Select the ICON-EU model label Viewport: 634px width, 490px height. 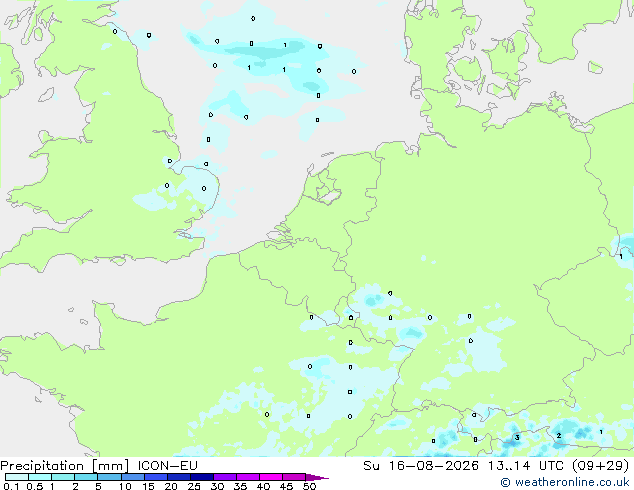click(167, 465)
